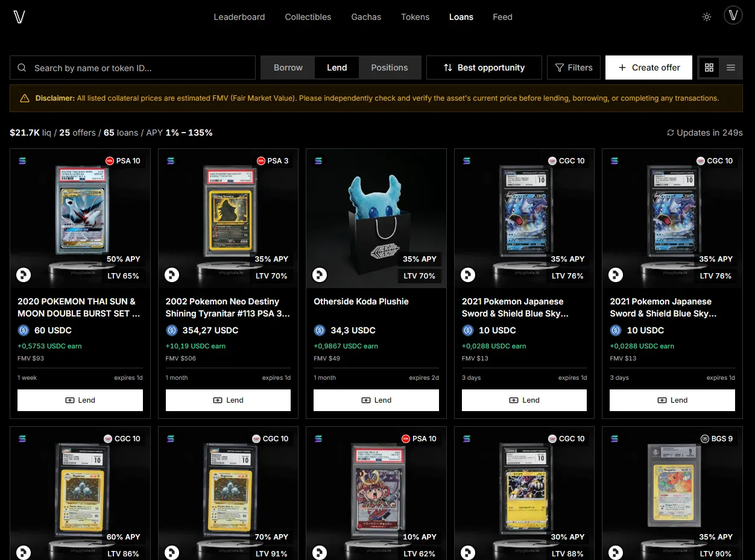Focus the search by name or token ID field

133,68
